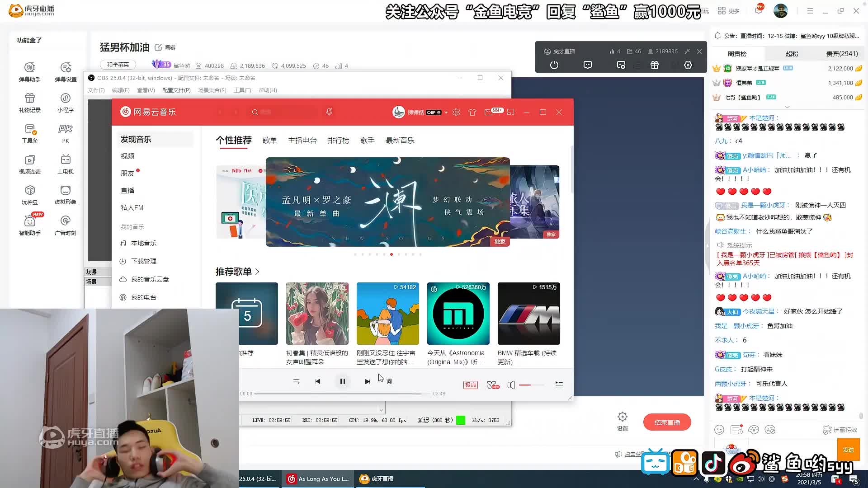The height and width of the screenshot is (488, 868).
Task: Expand the contribution ranking list chevron
Action: [787, 107]
